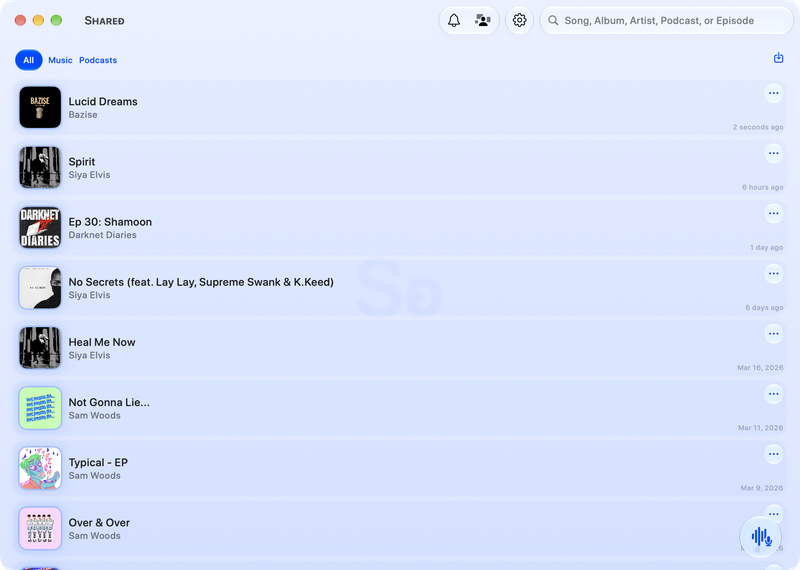800x570 pixels.
Task: Open Lucid Dreams album artwork
Action: pyautogui.click(x=40, y=107)
